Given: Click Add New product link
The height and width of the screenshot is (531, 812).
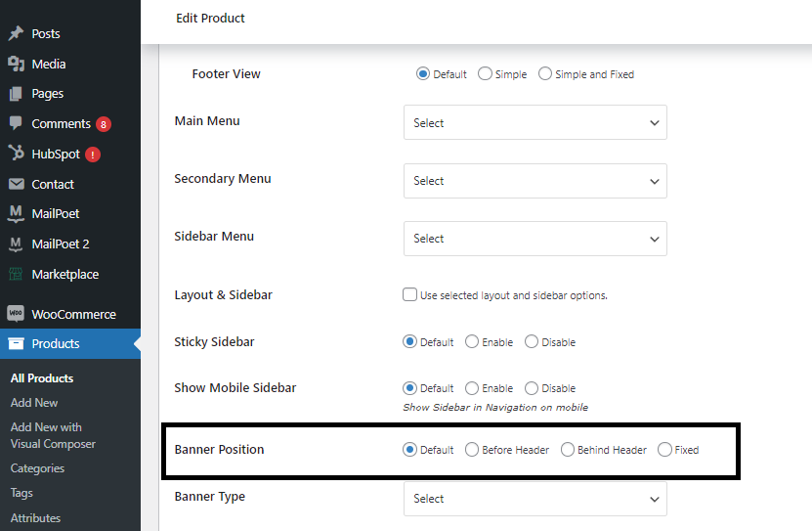Looking at the screenshot, I should click(34, 403).
